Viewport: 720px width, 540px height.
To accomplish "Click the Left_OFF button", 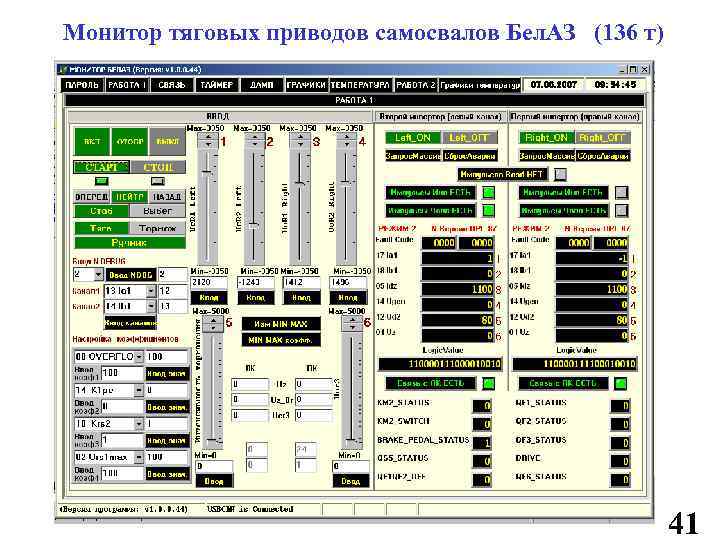I will click(468, 137).
